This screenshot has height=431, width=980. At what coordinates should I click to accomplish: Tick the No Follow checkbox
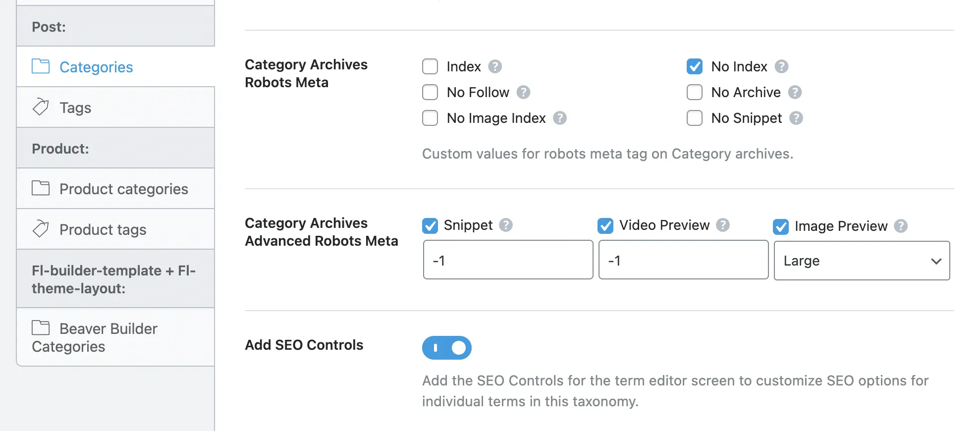430,92
